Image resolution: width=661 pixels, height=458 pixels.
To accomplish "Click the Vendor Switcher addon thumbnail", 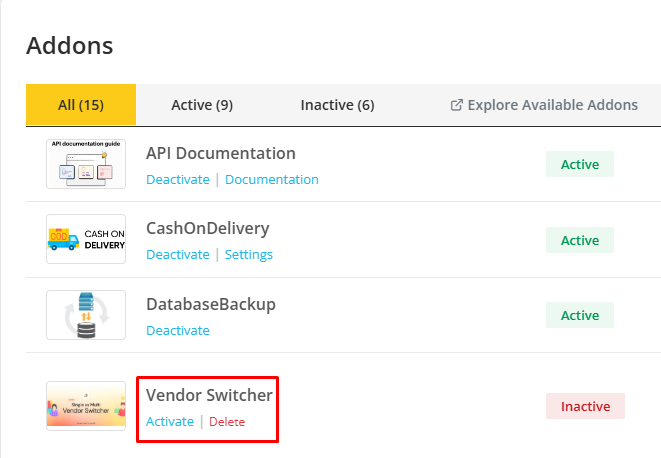I will [x=86, y=405].
